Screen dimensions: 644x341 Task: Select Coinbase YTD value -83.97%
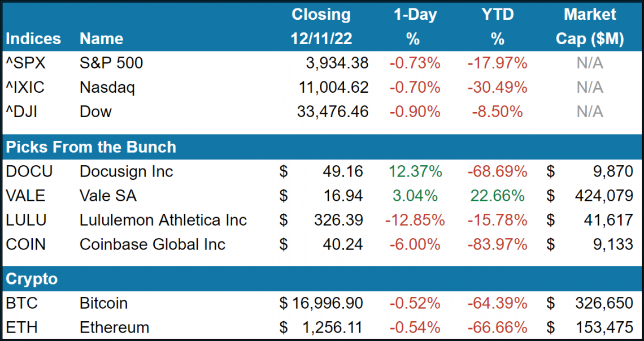tap(497, 244)
